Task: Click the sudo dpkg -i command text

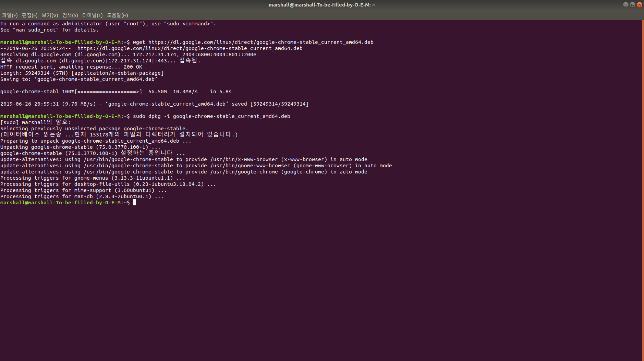Action: (x=211, y=116)
